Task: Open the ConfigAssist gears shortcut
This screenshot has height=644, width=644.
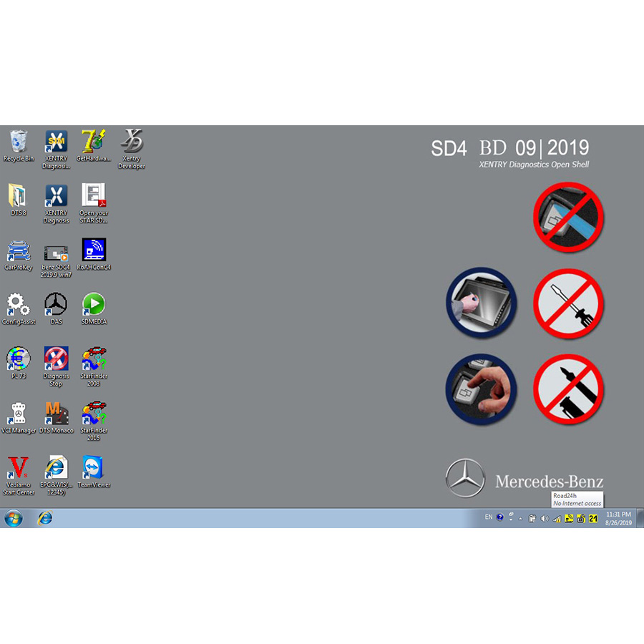Action: pos(19,305)
